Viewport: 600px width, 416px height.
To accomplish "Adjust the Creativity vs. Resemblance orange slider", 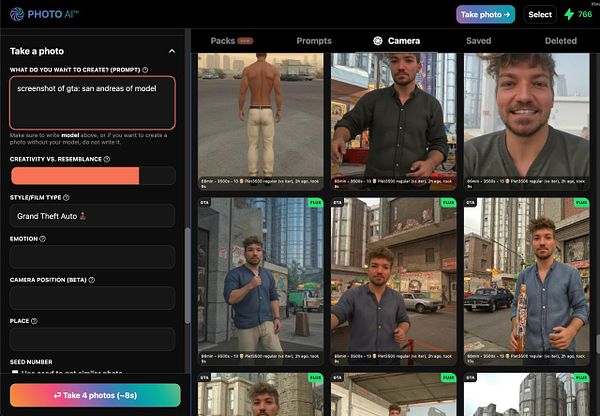I will coord(93,176).
